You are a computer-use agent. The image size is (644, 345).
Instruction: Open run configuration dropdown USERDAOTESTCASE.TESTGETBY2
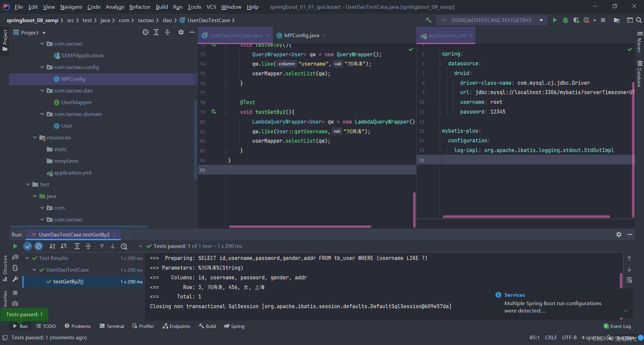pyautogui.click(x=492, y=20)
